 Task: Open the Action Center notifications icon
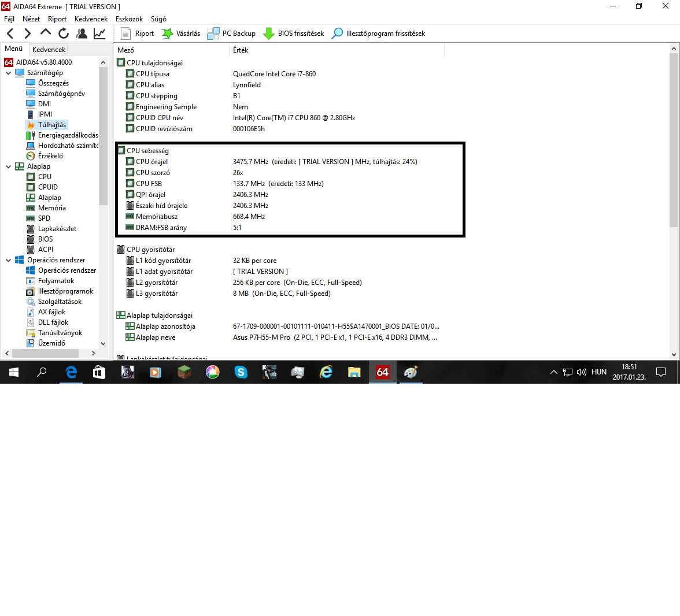coord(661,372)
